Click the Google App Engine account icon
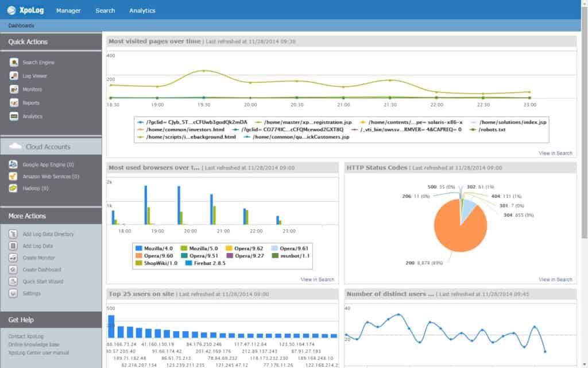 tap(13, 164)
